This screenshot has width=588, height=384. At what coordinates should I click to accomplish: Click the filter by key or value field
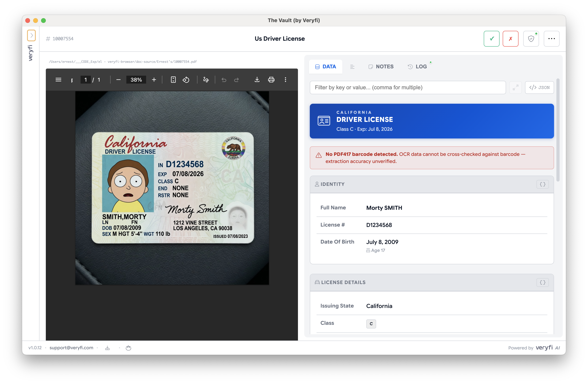(x=408, y=87)
